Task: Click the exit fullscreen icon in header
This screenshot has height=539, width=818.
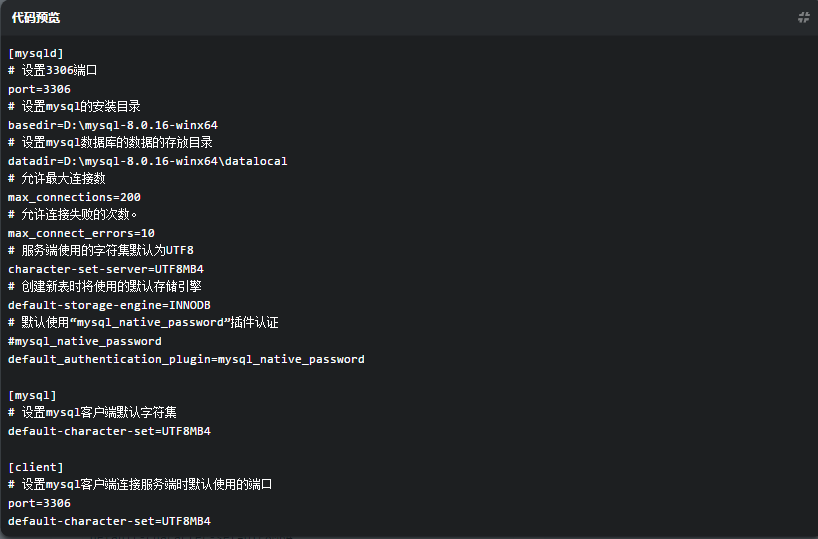Action: [x=803, y=17]
